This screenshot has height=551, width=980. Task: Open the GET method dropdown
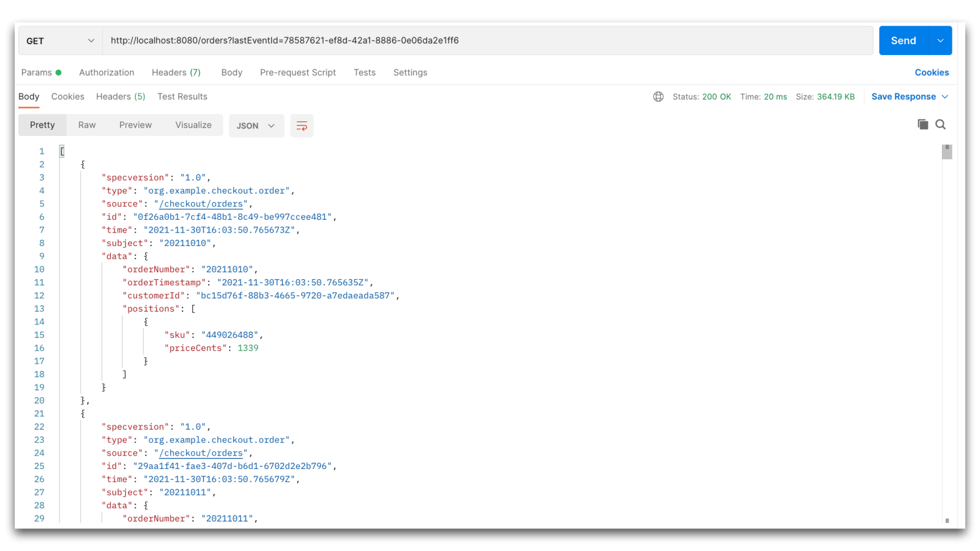(x=60, y=40)
